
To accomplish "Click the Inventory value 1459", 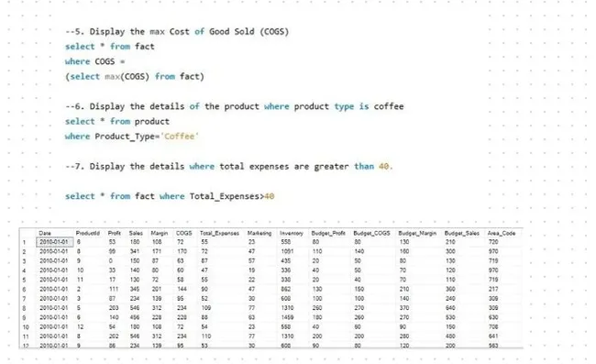I will click(287, 317).
